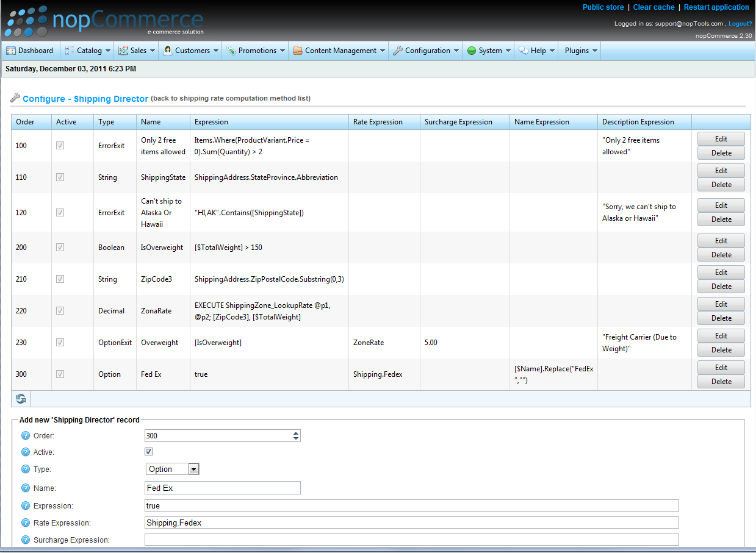The height and width of the screenshot is (553, 756).
Task: Click the help icon beside Surcharge Expression
Action: (26, 540)
